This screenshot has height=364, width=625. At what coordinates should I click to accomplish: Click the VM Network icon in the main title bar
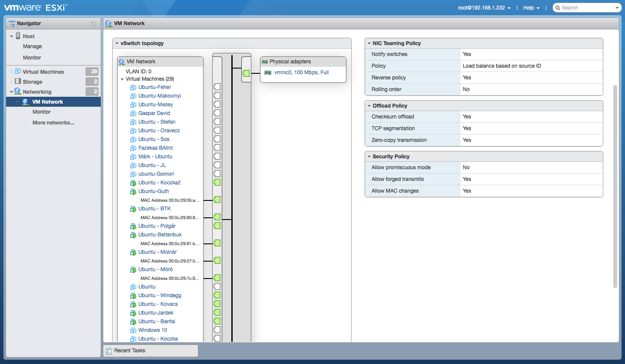[x=108, y=23]
